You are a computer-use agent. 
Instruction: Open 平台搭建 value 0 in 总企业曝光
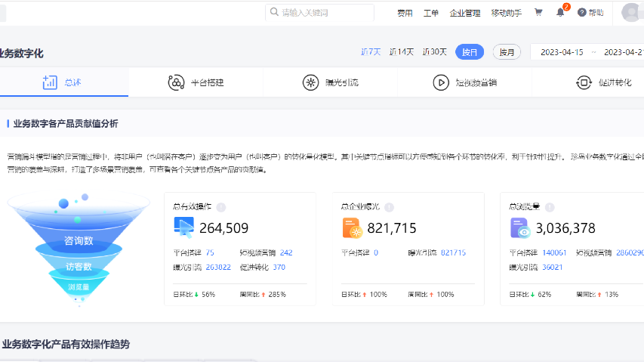[376, 252]
